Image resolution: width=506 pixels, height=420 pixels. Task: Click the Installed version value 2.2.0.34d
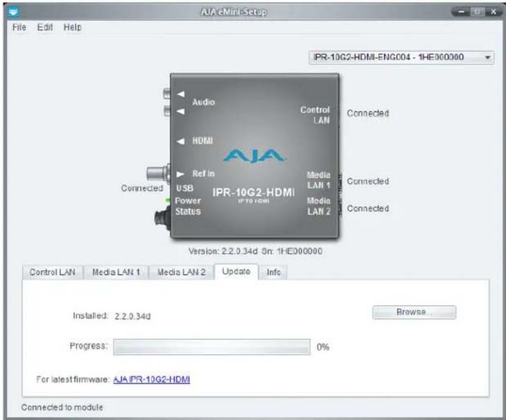pos(133,316)
